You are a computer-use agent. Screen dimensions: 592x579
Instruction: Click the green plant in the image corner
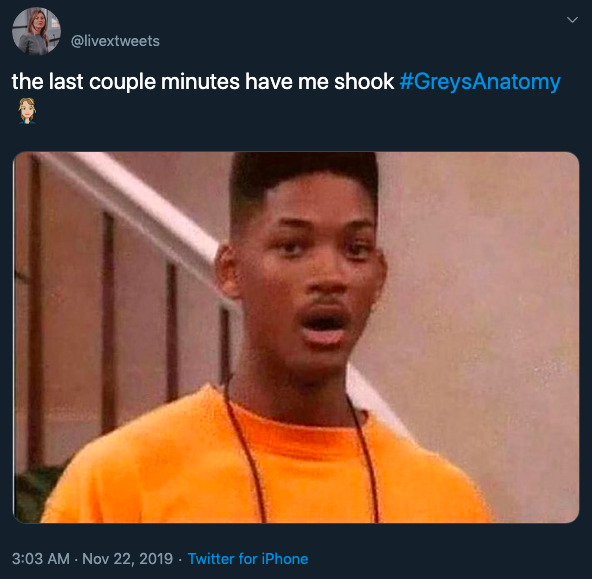click(36, 491)
